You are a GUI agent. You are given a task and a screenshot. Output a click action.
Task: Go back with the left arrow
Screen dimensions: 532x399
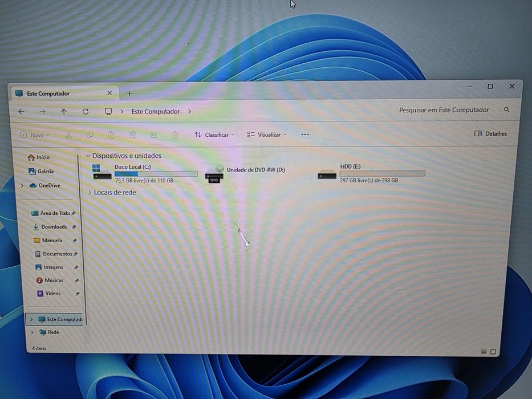pyautogui.click(x=21, y=112)
